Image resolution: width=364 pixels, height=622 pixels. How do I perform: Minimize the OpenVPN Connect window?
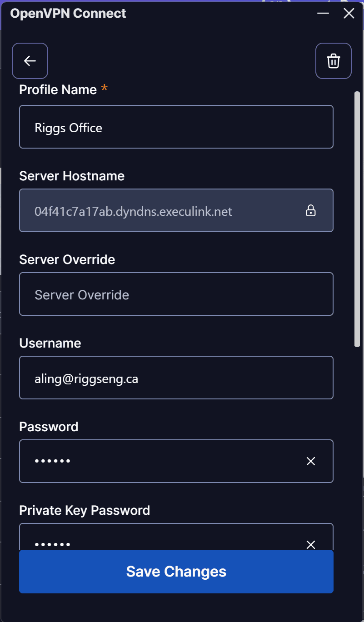point(323,13)
